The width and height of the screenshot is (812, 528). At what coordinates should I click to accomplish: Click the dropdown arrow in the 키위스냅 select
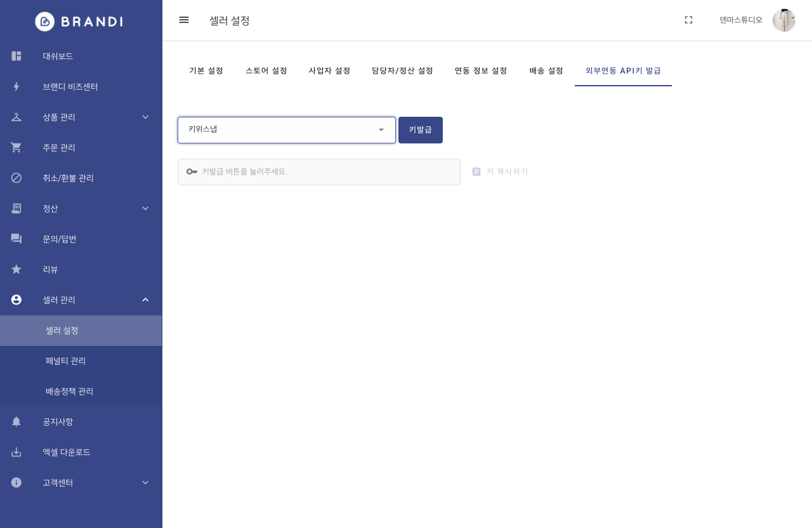click(x=381, y=130)
